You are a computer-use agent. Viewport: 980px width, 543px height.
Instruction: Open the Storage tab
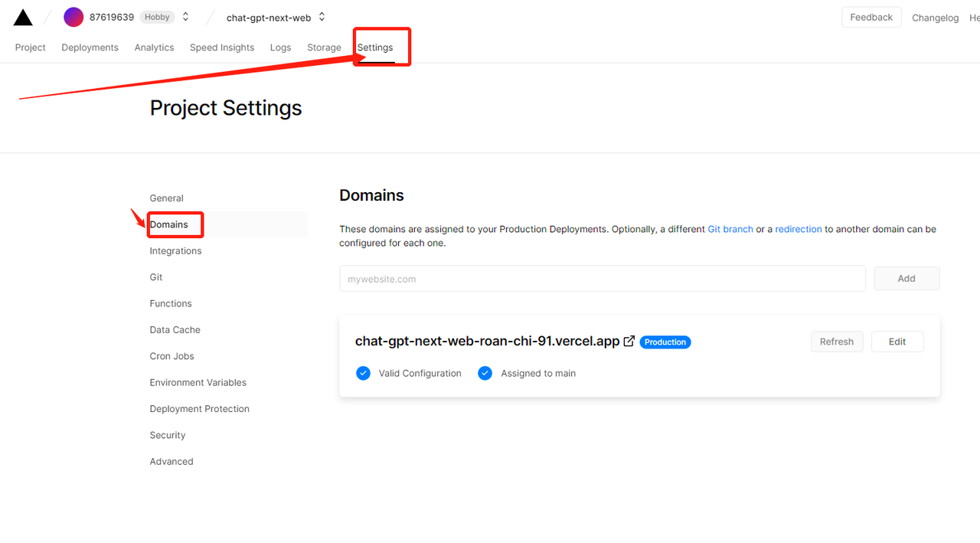[324, 47]
